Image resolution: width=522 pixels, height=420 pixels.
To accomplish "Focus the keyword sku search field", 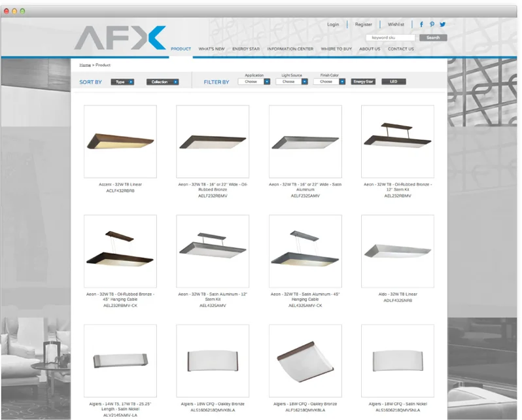I will coord(391,38).
